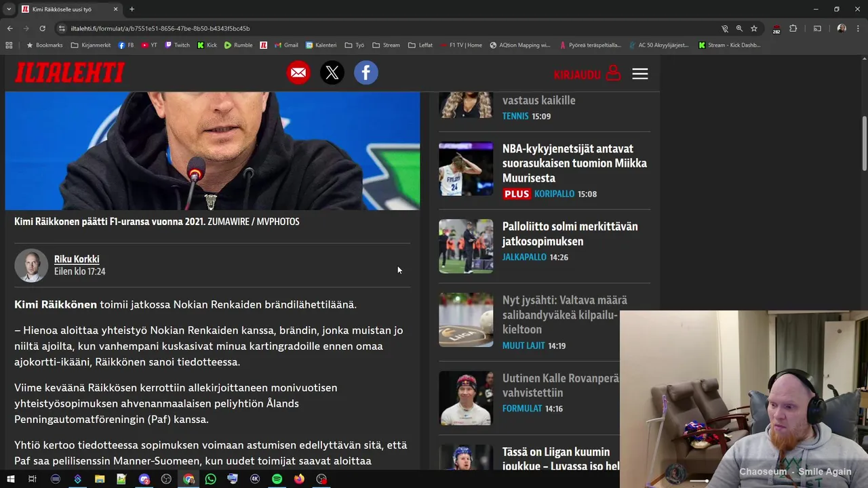Open Windows Start menu

tap(11, 479)
